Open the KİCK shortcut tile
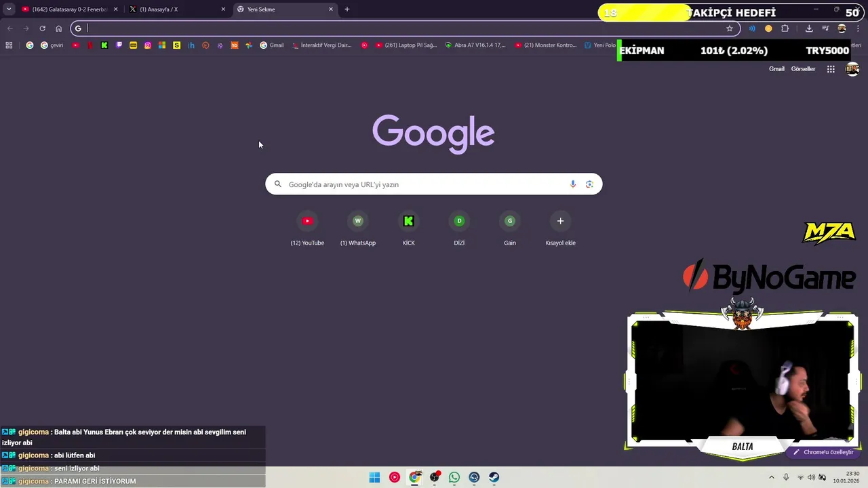 [408, 229]
